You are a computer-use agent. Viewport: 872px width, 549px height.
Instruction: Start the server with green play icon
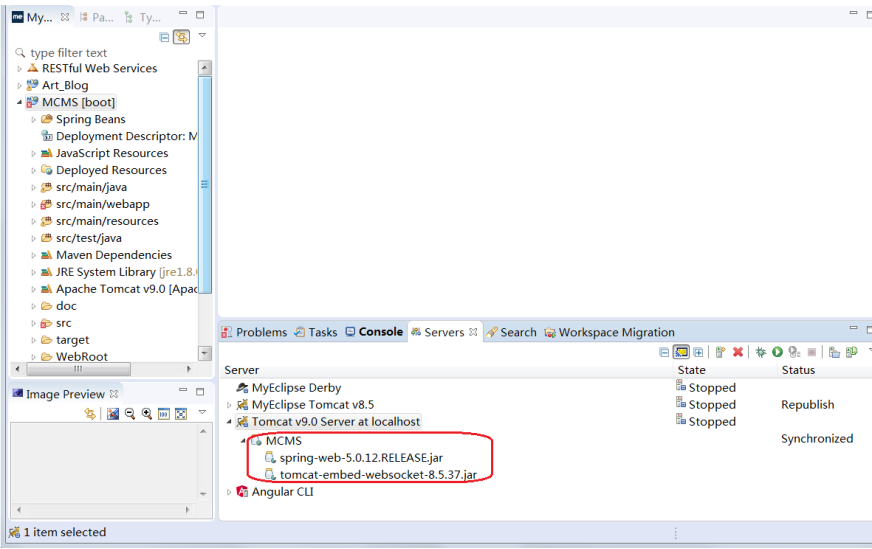coord(777,352)
